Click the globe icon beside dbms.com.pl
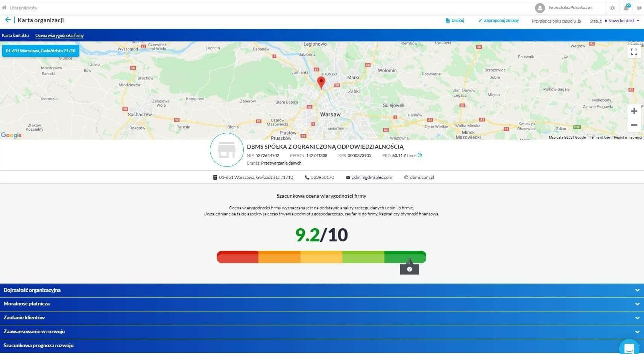This screenshot has width=644, height=354. point(406,177)
